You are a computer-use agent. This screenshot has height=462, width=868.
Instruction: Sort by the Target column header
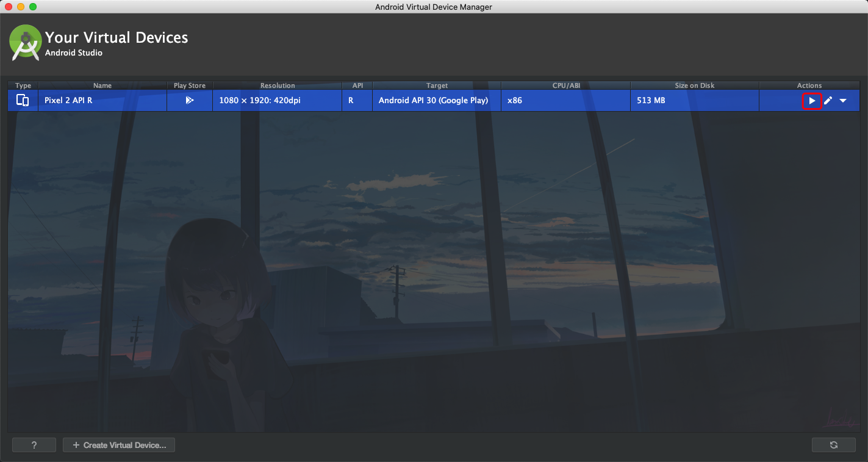coord(437,85)
